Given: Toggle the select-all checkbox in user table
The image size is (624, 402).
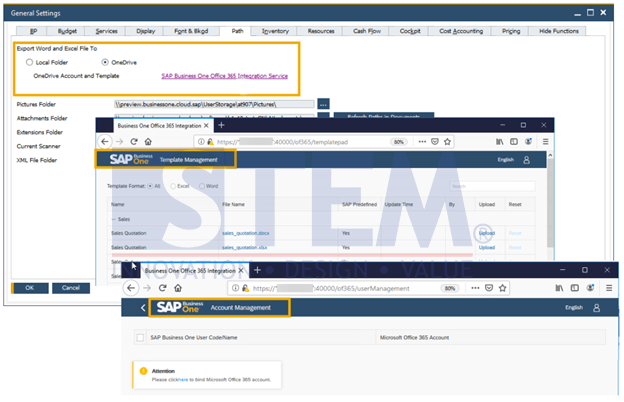Looking at the screenshot, I should click(x=140, y=338).
